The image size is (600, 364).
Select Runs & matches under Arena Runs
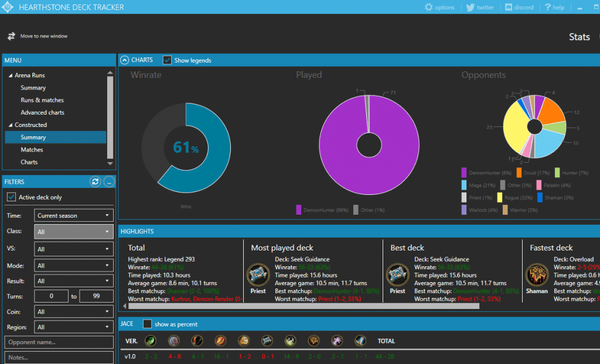(42, 100)
